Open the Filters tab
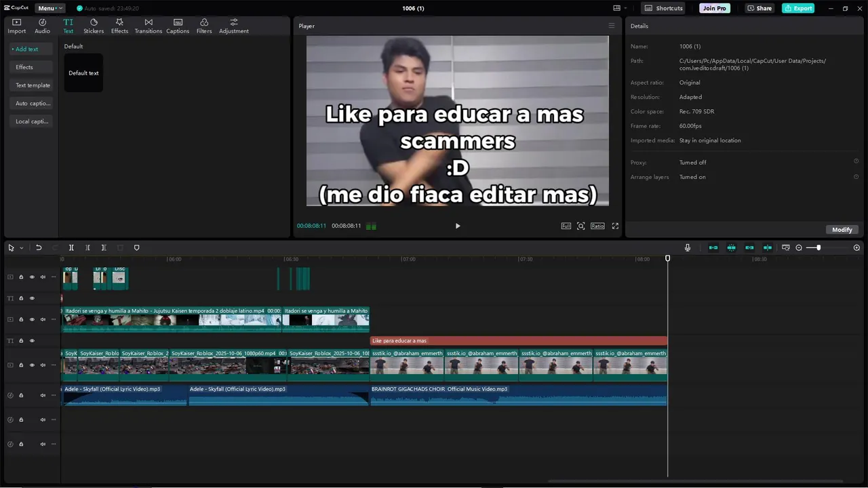This screenshot has height=488, width=868. [x=204, y=26]
